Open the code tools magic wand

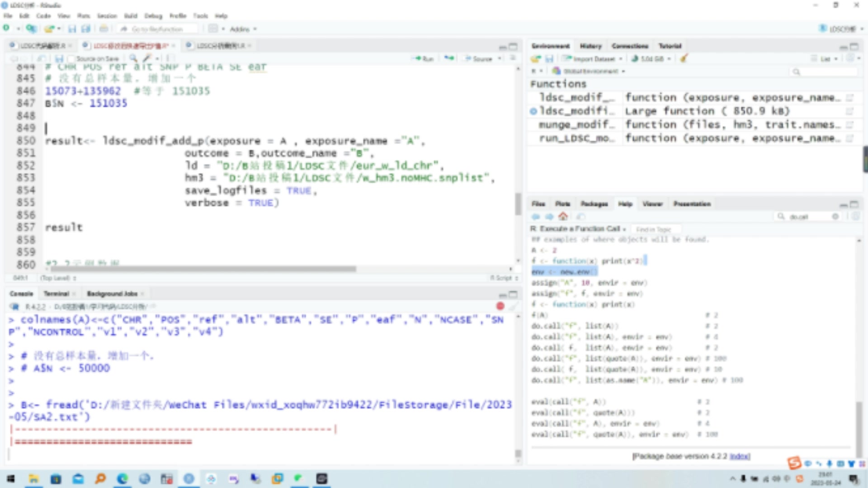click(147, 58)
